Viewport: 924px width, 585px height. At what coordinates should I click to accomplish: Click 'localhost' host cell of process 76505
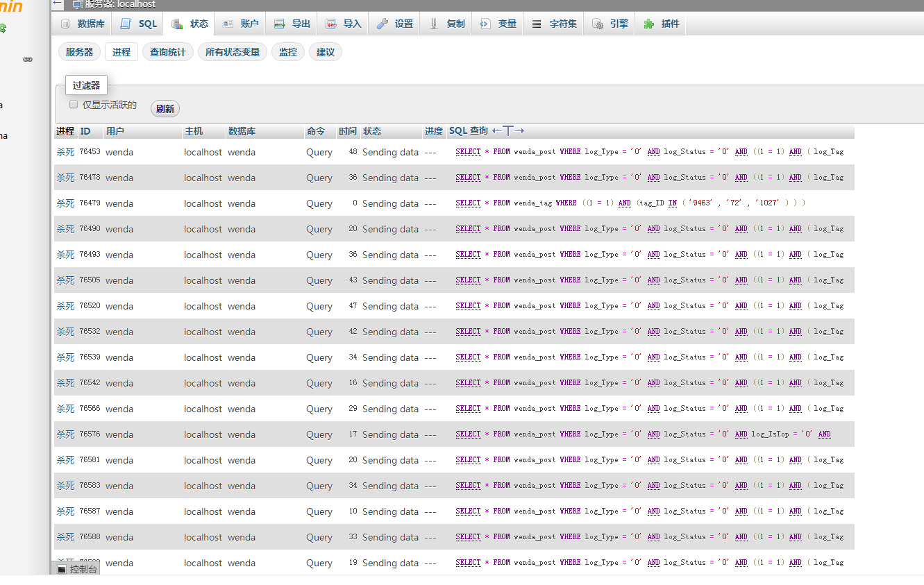(203, 280)
